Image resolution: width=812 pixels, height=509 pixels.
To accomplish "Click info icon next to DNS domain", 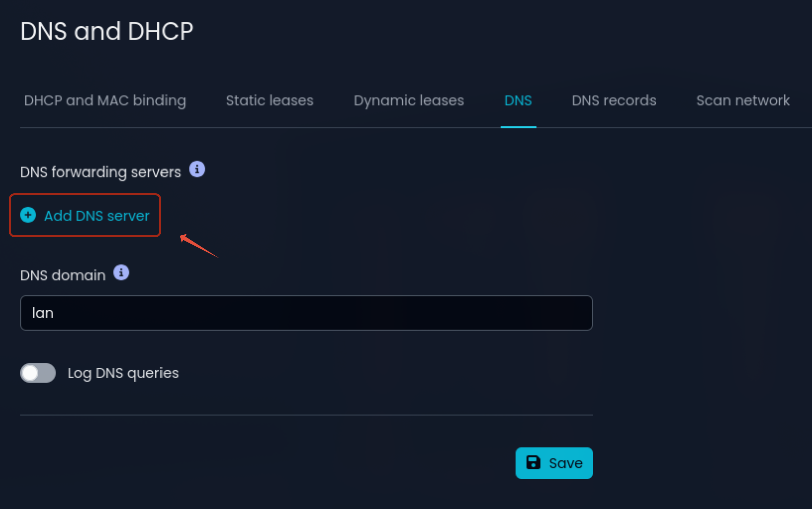I will 121,273.
